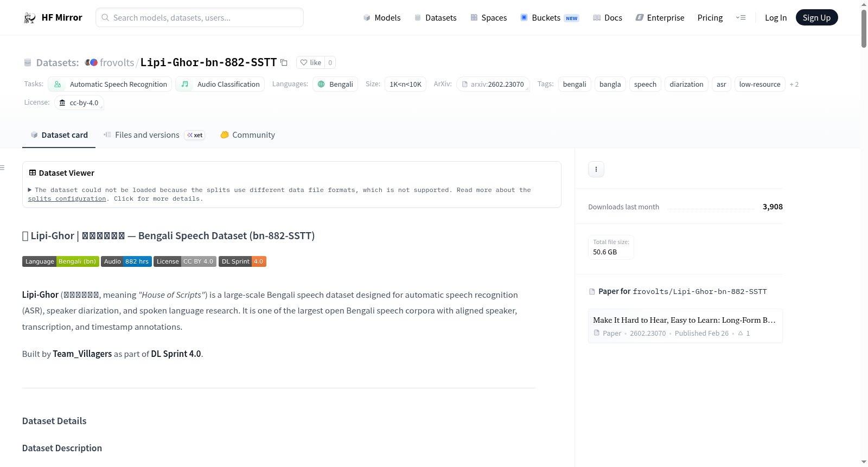Click the page's vertical scrollbar

tap(864, 29)
